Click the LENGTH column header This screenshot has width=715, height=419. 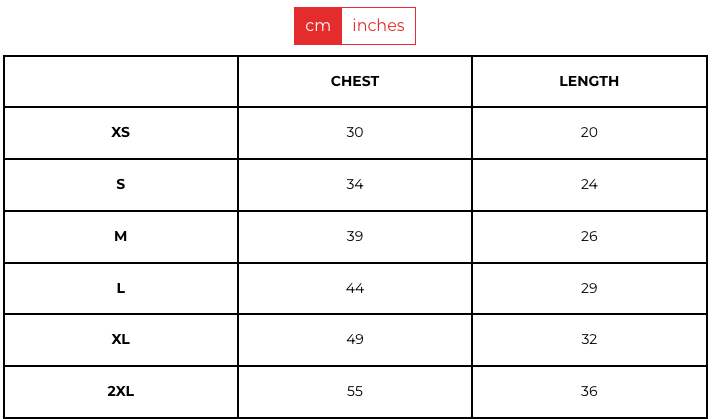pos(589,81)
